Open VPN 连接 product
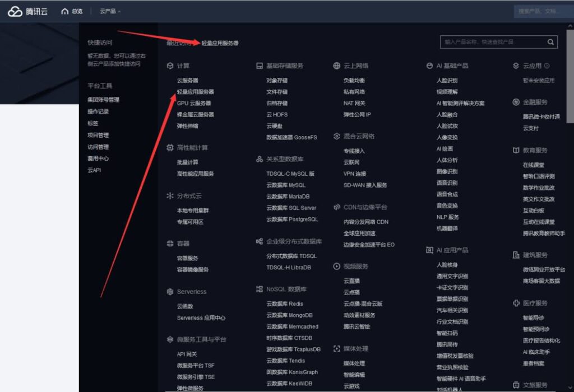Image resolution: width=574 pixels, height=392 pixels. pos(355,174)
